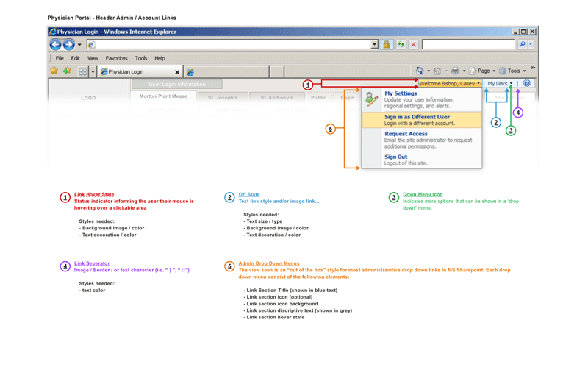
Task: Open the search provider options arrow
Action: 531,44
